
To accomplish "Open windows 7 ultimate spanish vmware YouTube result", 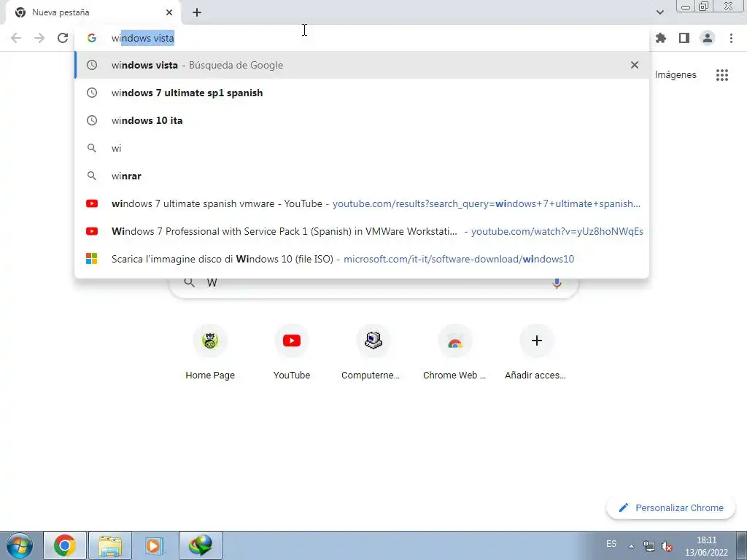I will coord(362,203).
